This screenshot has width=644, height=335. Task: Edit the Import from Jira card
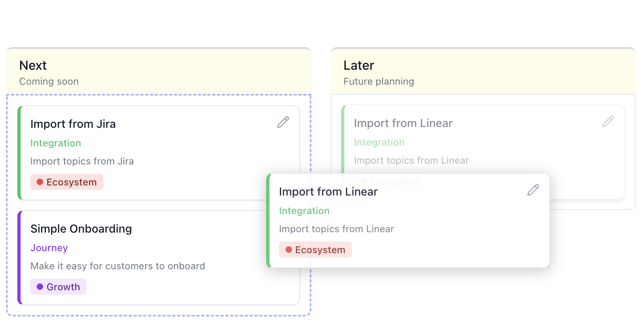[x=283, y=122]
